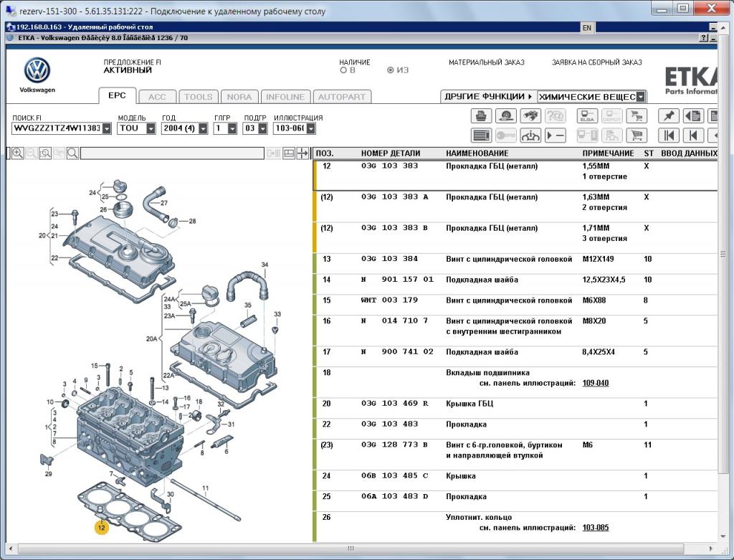Click ЗАЯВКА НА СБОРНЫЙ ЗАКАЗ

coord(597,62)
